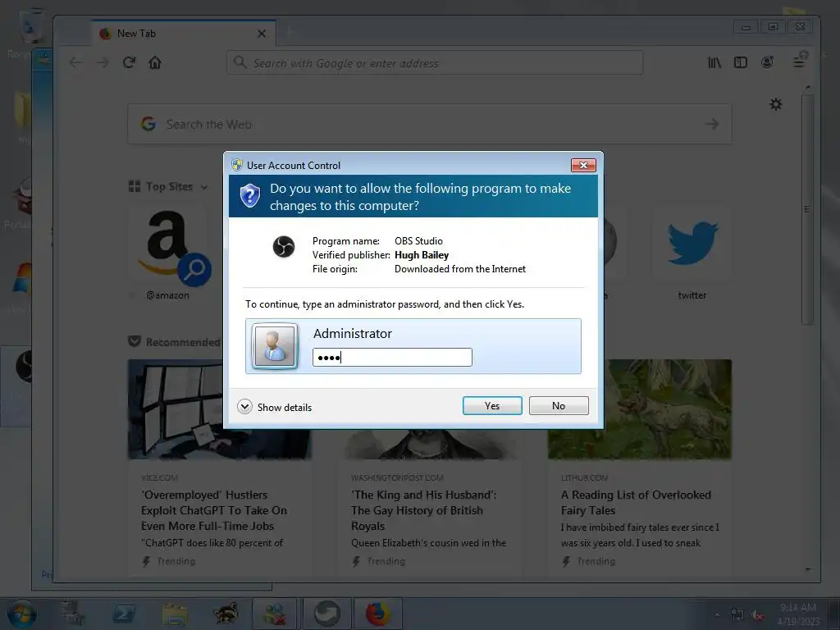
Task: Click network icon in system tray
Action: coord(737,615)
